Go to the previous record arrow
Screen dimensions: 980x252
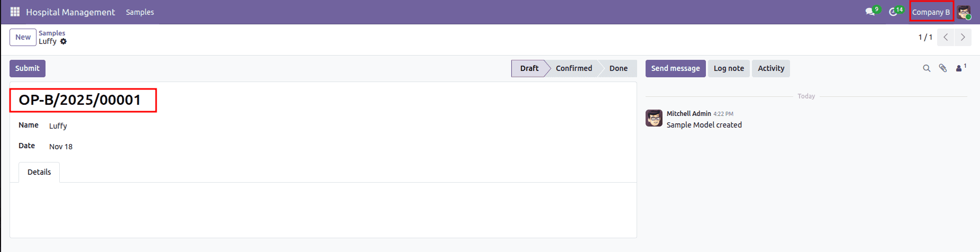pyautogui.click(x=946, y=37)
